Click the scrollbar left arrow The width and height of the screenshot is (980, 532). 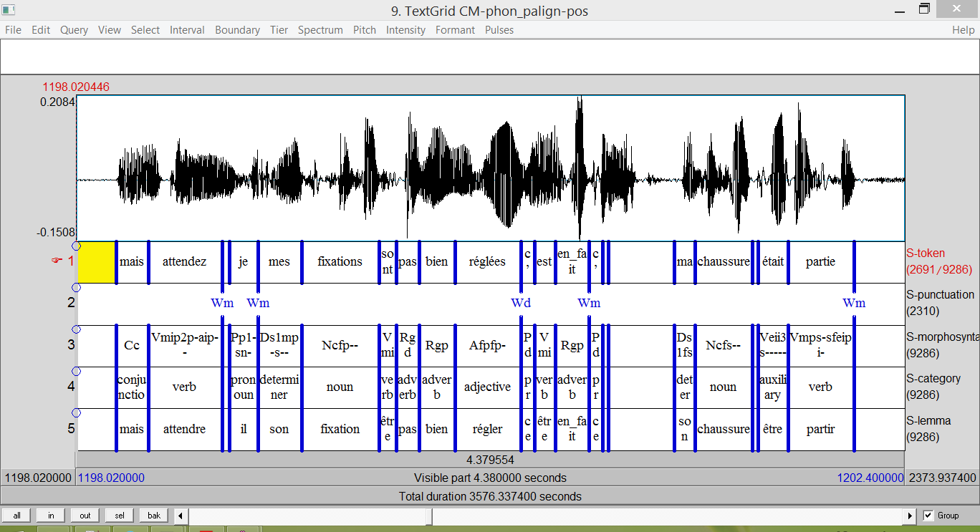181,516
